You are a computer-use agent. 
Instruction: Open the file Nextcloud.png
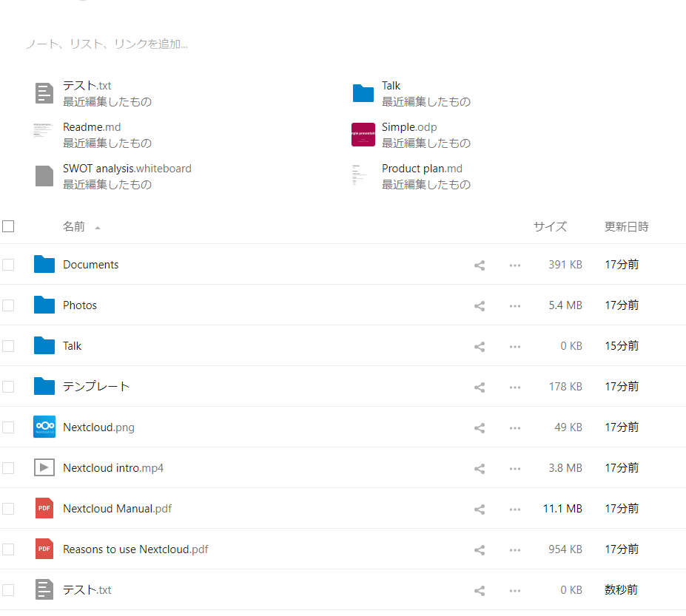(x=98, y=427)
